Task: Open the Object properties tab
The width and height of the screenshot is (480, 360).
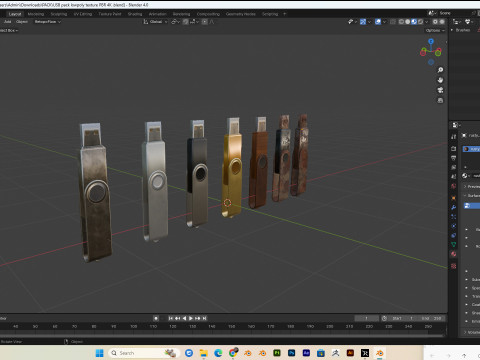Action: pyautogui.click(x=454, y=198)
